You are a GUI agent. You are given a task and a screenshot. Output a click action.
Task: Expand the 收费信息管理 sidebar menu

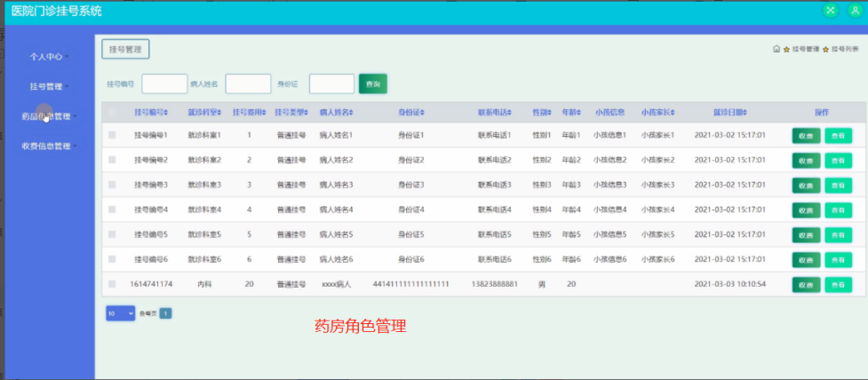49,146
